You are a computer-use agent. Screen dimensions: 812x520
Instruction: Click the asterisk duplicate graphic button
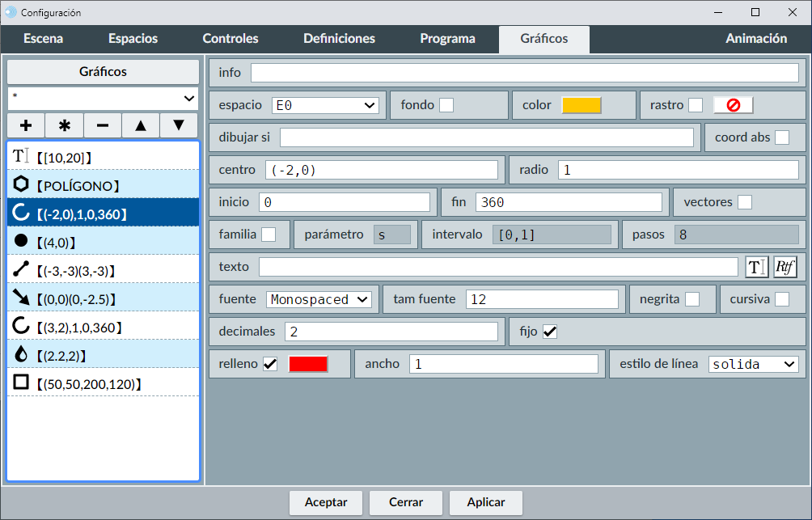(x=65, y=125)
